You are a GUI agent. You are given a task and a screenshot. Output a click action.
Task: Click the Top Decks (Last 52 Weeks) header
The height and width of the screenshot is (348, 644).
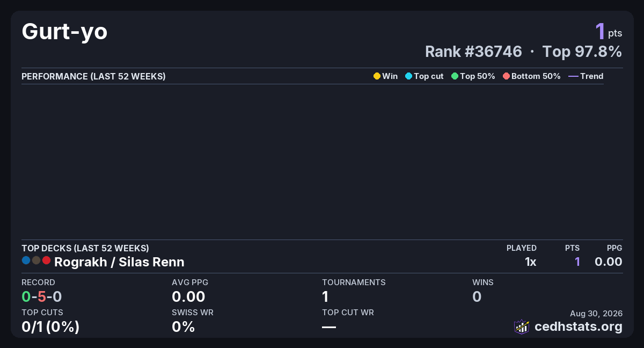click(85, 248)
